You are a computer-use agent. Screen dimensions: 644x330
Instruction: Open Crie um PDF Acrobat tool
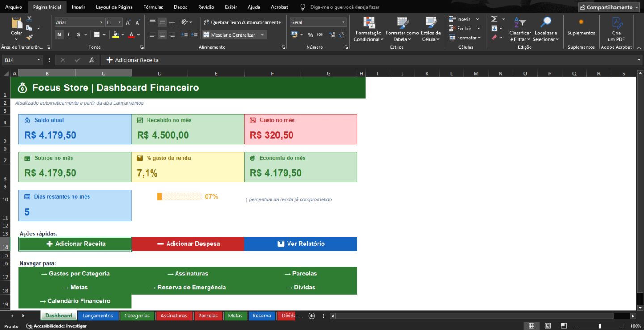coord(616,29)
